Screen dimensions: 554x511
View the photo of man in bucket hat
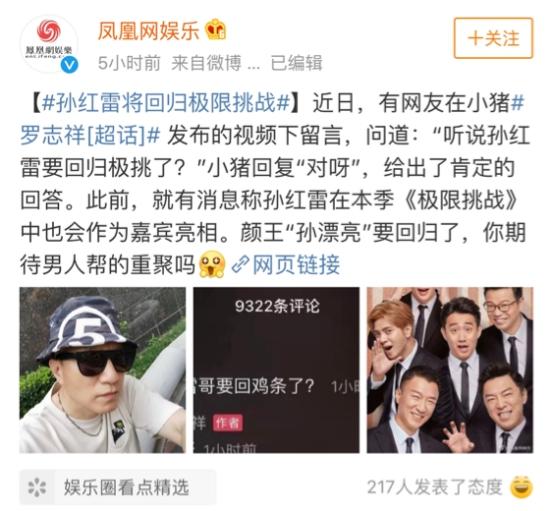click(102, 370)
